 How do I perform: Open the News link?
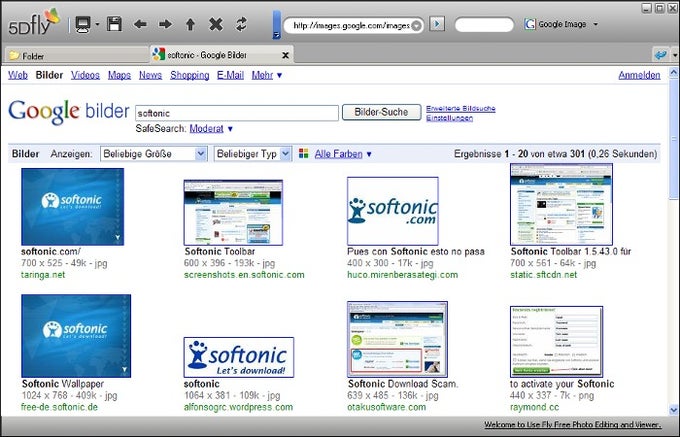click(150, 75)
